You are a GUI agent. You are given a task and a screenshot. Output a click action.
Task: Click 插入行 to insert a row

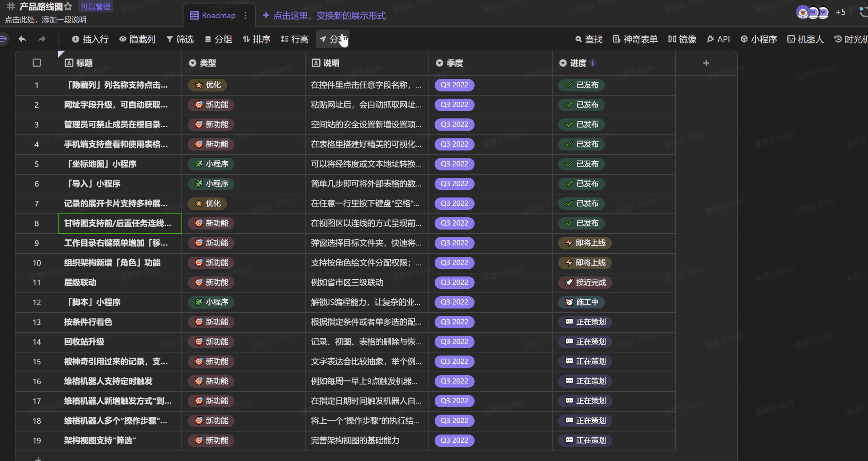tap(90, 39)
